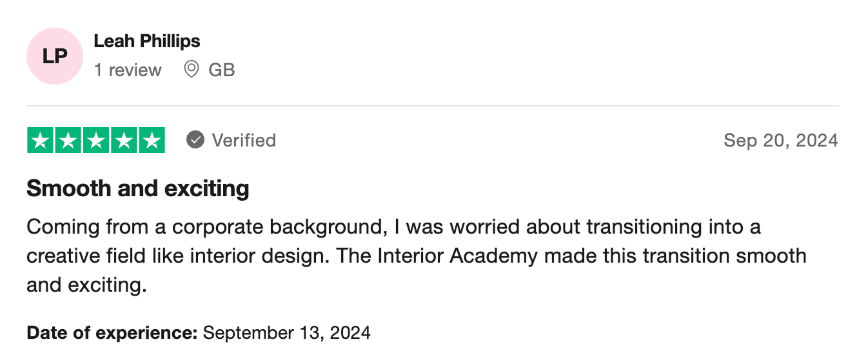Click the pink LP avatar circle

[55, 56]
